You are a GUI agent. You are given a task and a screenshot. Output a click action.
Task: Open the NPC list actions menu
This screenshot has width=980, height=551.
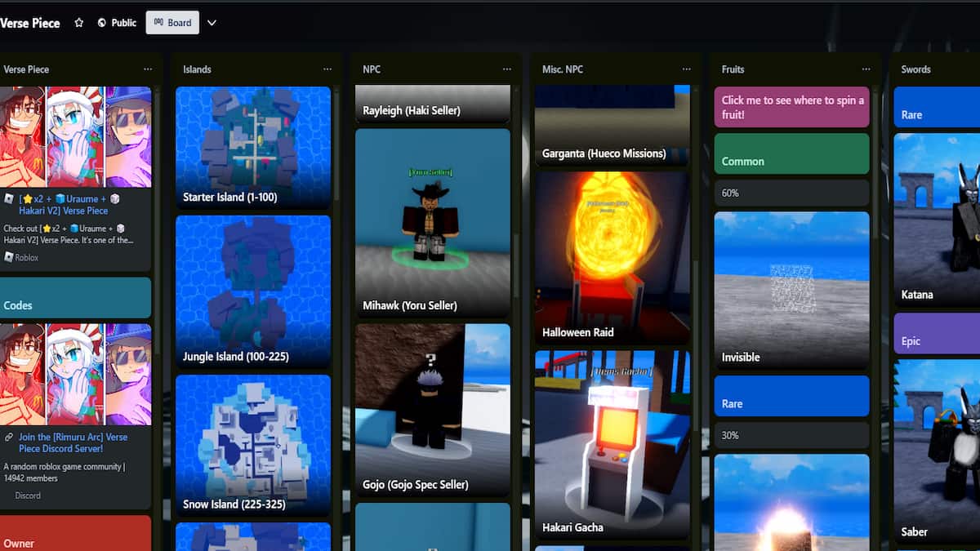pyautogui.click(x=507, y=69)
